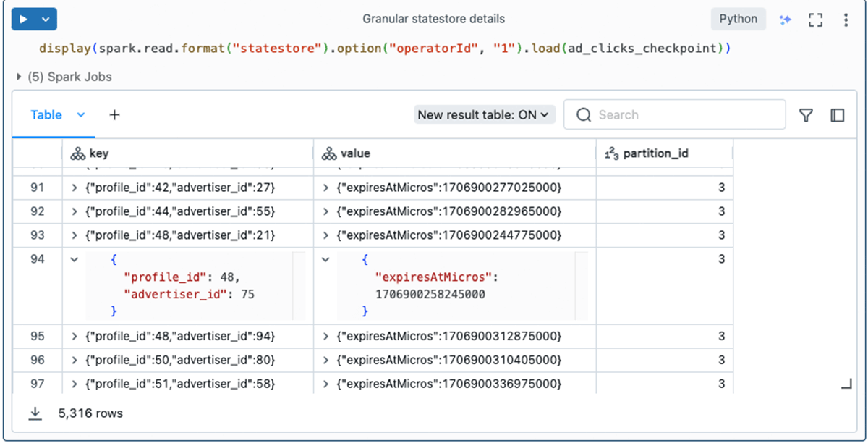This screenshot has width=868, height=446.
Task: Open the run options dropdown arrow
Action: point(46,20)
